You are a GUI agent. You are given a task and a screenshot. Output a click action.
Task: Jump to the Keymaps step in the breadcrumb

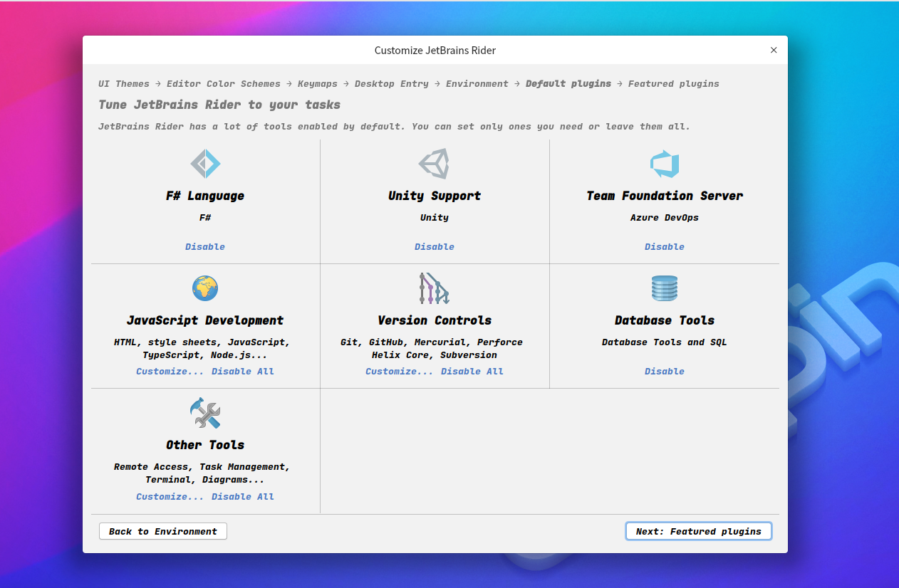click(x=318, y=83)
